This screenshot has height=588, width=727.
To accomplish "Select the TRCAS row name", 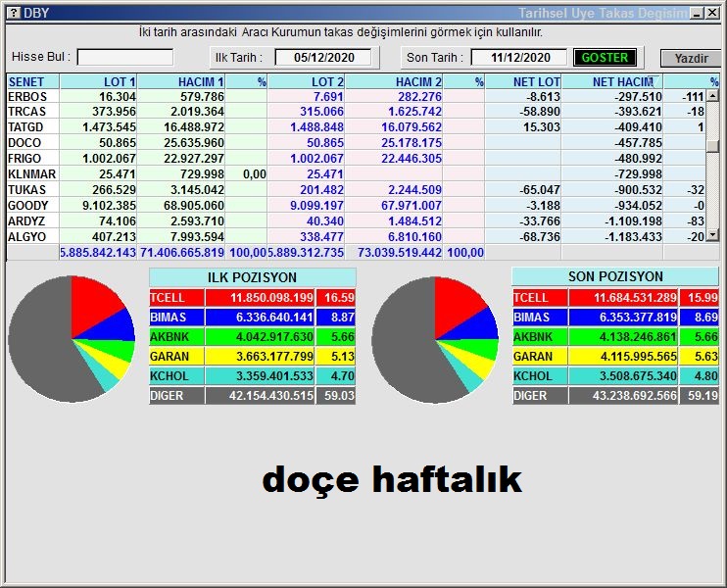I will 26,112.
